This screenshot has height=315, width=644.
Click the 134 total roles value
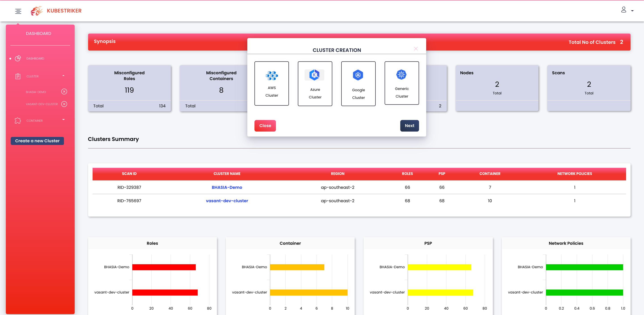pos(162,106)
